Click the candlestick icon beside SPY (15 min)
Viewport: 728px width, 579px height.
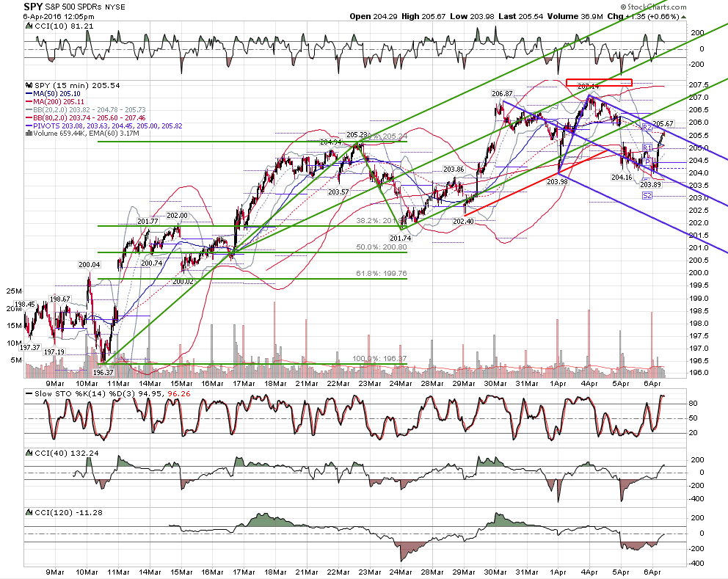coord(29,85)
